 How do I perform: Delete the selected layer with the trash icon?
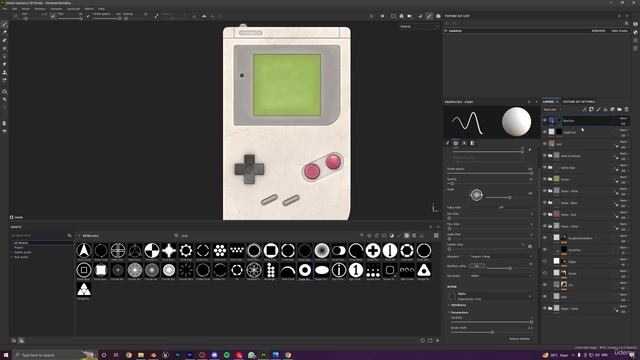point(627,109)
